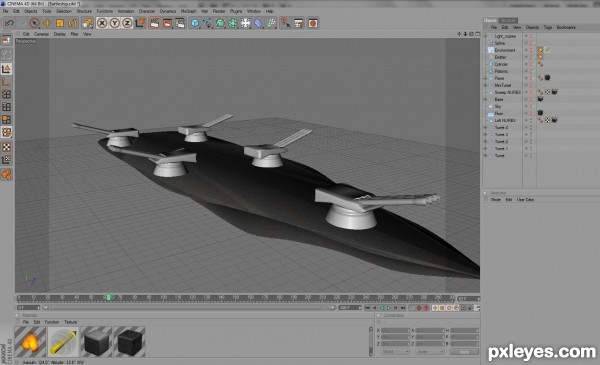Select the Texture mode checker icon in left sidebar

(x=7, y=147)
